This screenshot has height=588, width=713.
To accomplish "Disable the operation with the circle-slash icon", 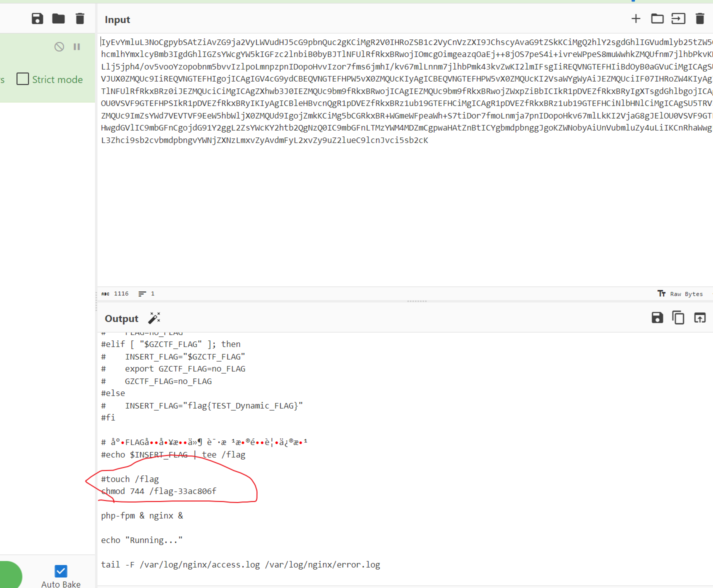I will pos(59,46).
